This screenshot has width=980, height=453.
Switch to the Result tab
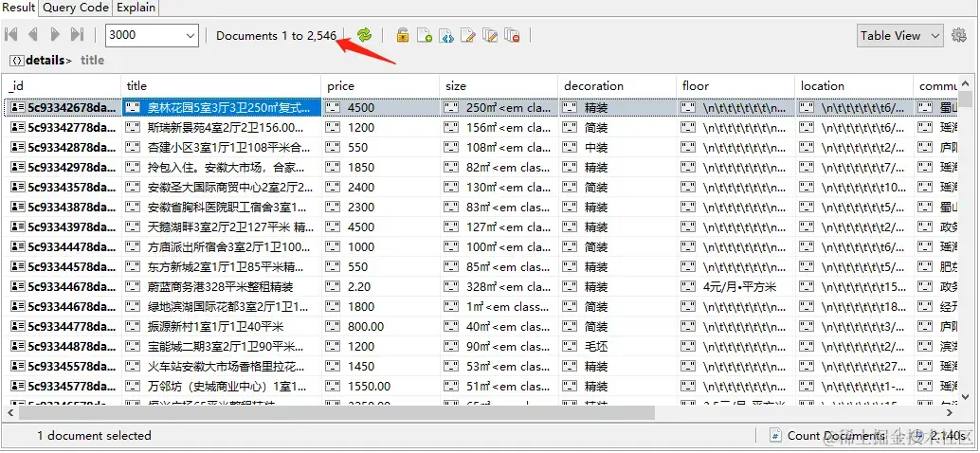pos(19,8)
